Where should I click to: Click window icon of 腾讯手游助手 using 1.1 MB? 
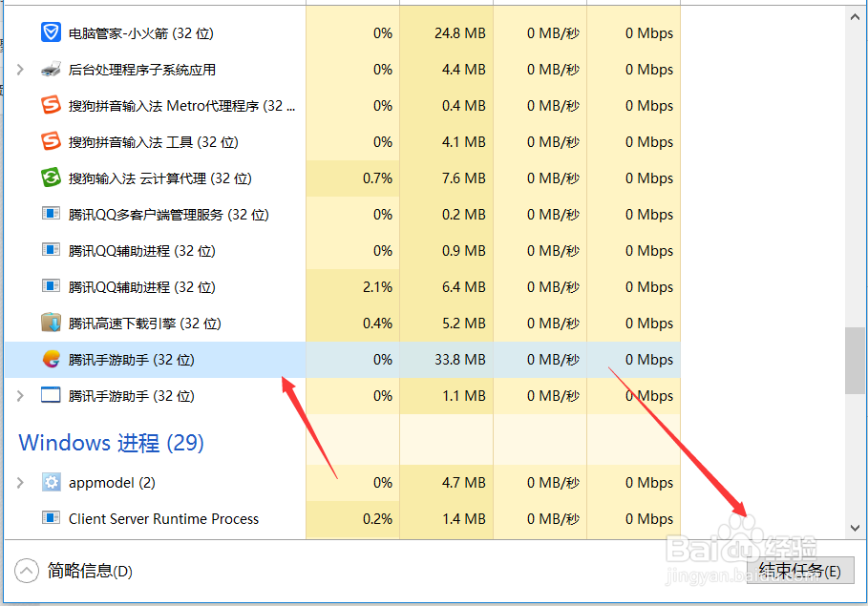coord(51,395)
